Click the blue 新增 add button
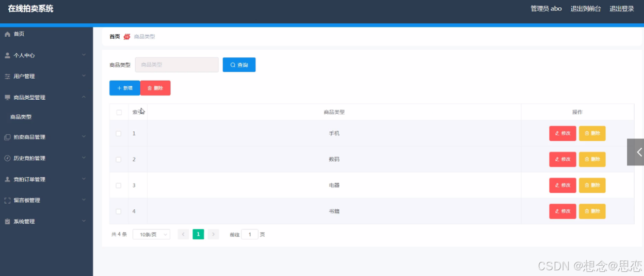The image size is (644, 276). coord(124,88)
